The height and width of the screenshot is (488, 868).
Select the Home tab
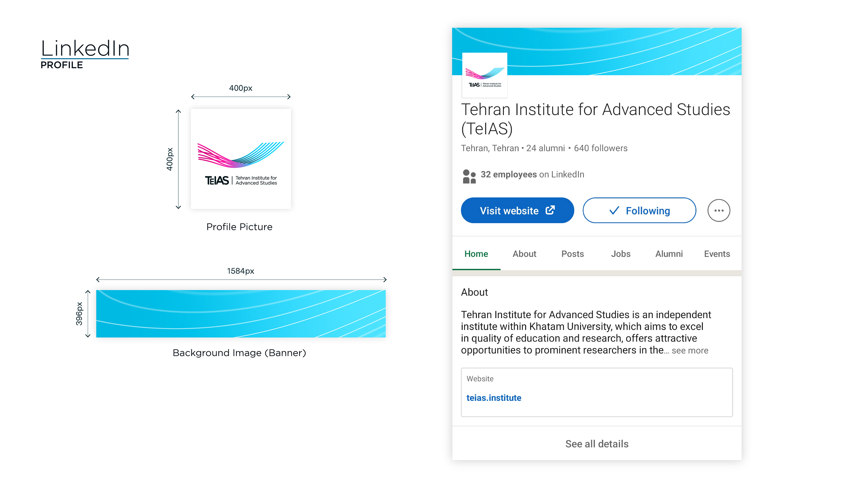[476, 253]
